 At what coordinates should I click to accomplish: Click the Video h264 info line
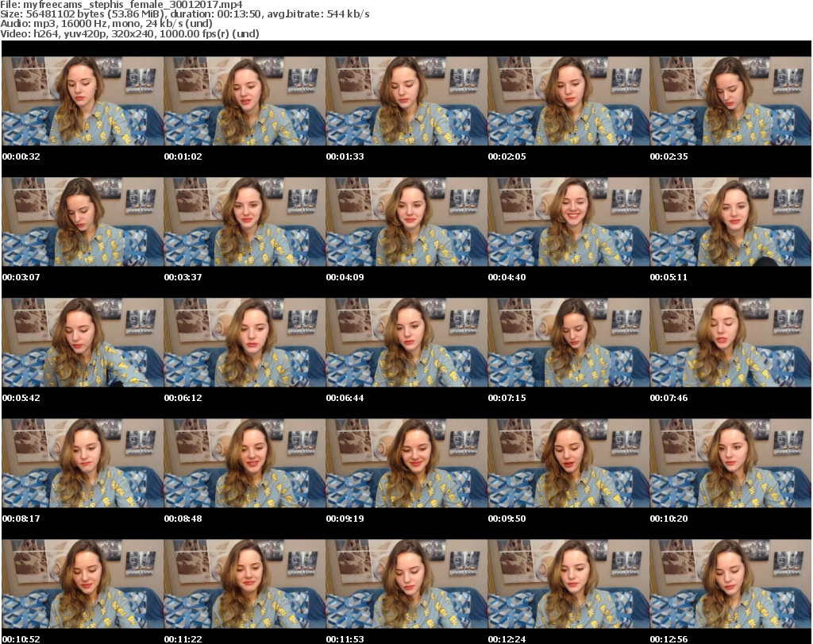[x=129, y=33]
